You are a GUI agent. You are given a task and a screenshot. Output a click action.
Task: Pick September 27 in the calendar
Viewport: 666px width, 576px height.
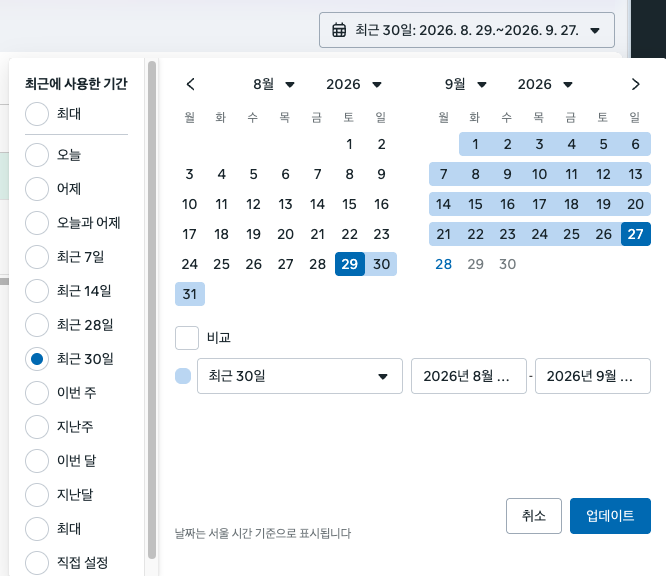point(635,234)
